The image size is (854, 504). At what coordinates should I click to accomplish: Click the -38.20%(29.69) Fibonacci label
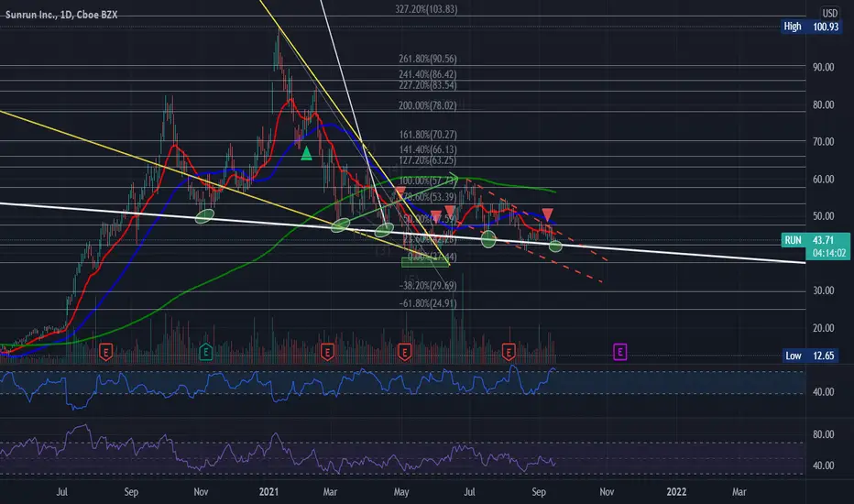pyautogui.click(x=428, y=286)
